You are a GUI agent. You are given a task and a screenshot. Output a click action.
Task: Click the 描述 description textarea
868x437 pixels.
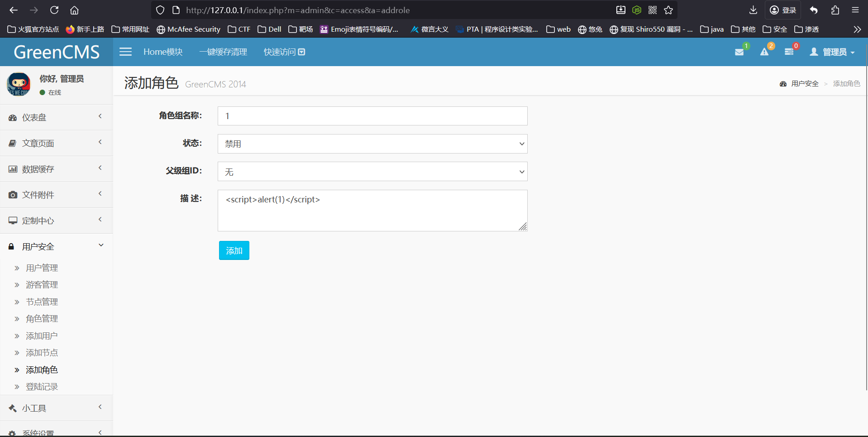click(372, 211)
